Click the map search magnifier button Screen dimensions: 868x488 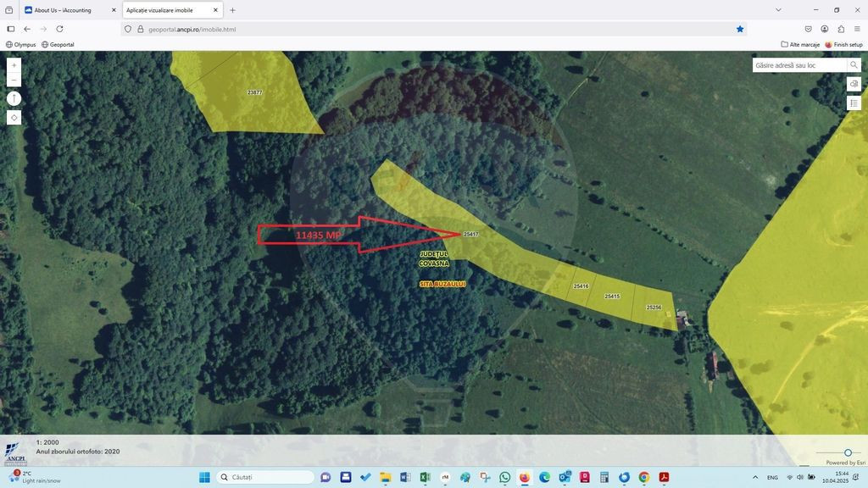coord(854,65)
